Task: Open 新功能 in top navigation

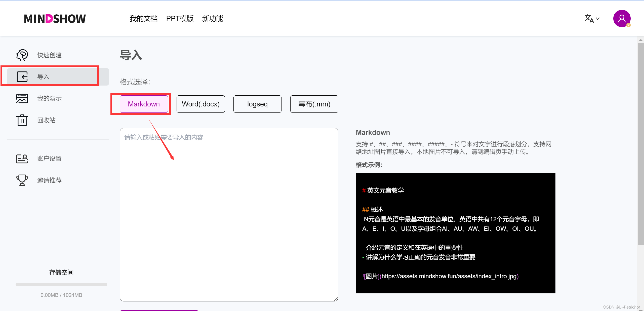Action: (x=213, y=19)
